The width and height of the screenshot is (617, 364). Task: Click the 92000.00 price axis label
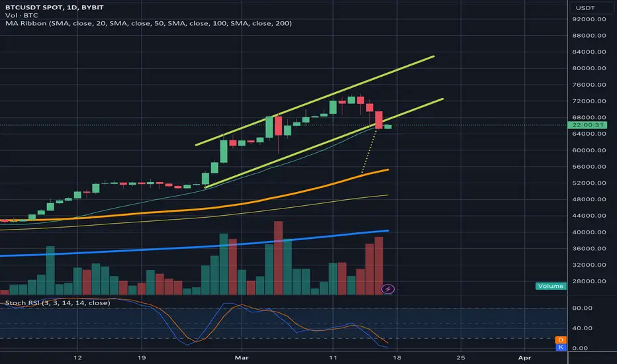point(589,19)
